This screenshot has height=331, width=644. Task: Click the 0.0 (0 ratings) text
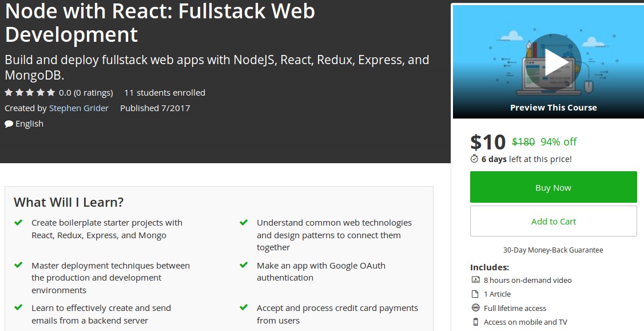tap(86, 93)
